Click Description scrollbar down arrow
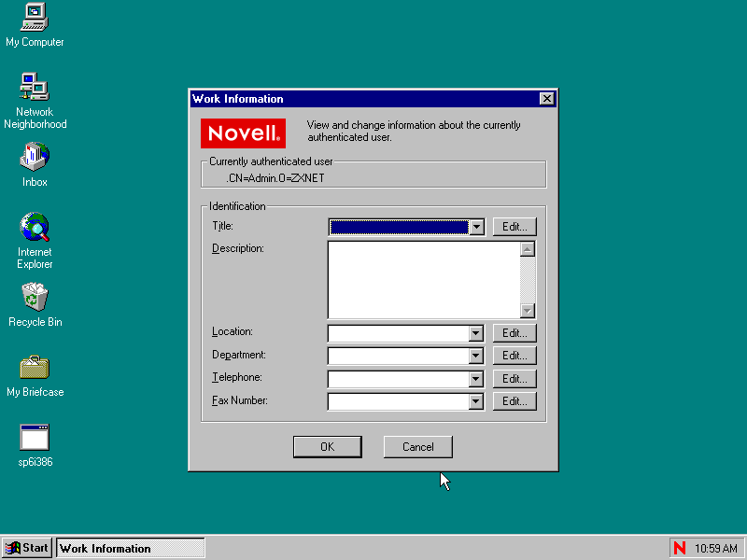747x560 pixels. [528, 311]
